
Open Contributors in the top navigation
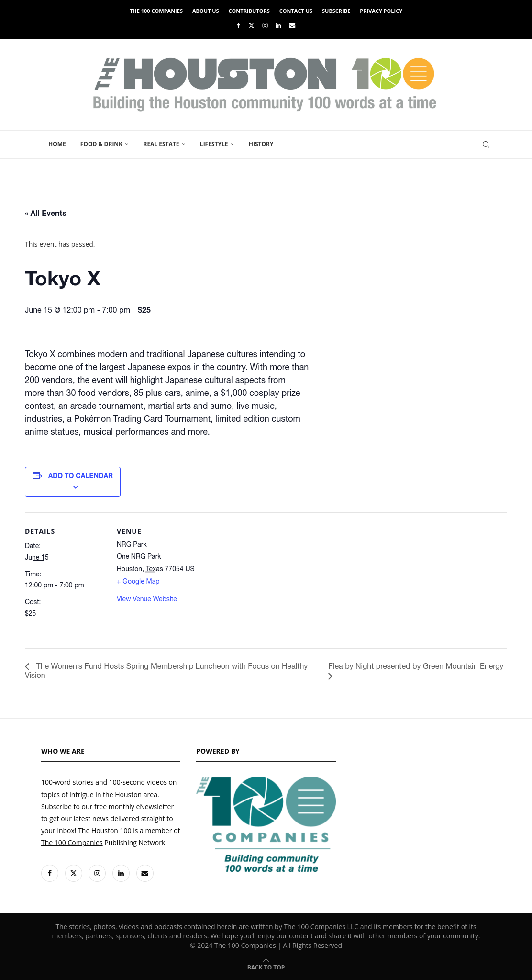pos(249,11)
